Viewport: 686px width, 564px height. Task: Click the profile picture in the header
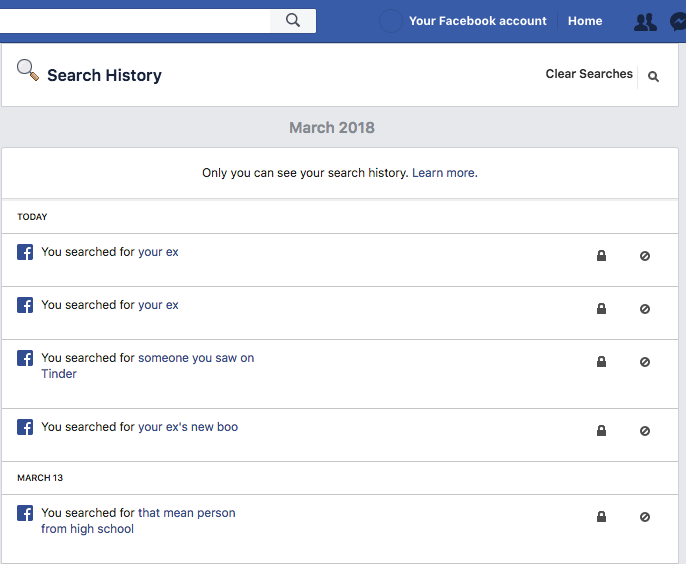pyautogui.click(x=390, y=21)
